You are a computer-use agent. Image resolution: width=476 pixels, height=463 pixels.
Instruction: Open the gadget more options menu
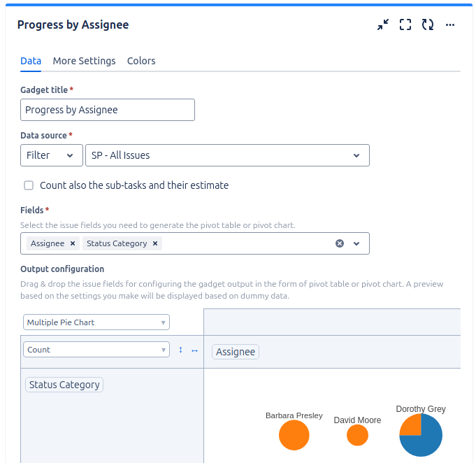tap(450, 24)
